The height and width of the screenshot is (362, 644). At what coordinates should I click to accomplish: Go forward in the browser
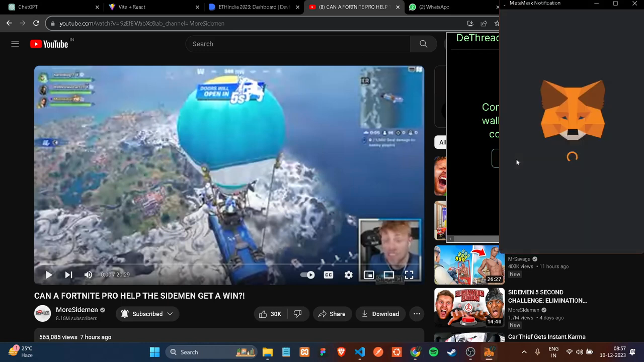23,23
